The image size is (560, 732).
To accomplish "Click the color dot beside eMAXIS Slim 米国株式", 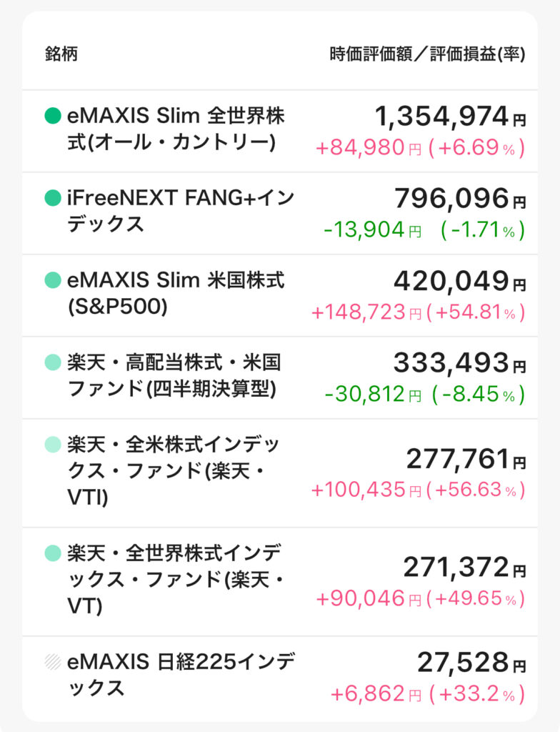I will click(53, 280).
